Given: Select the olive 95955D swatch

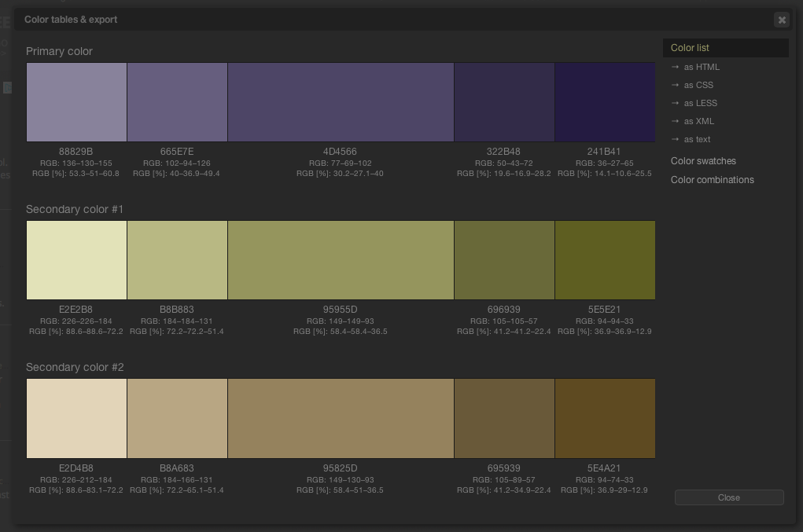Looking at the screenshot, I should coord(341,260).
